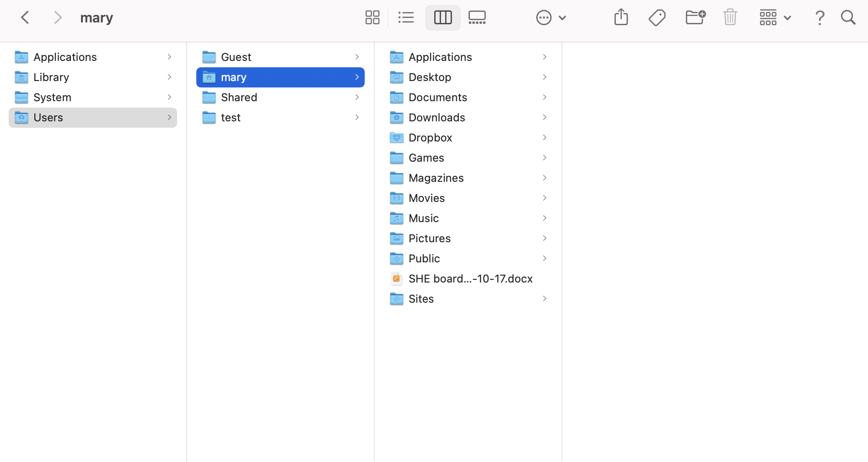Viewport: 868px width, 462px height.
Task: Switch to icon grid view
Action: pyautogui.click(x=372, y=18)
